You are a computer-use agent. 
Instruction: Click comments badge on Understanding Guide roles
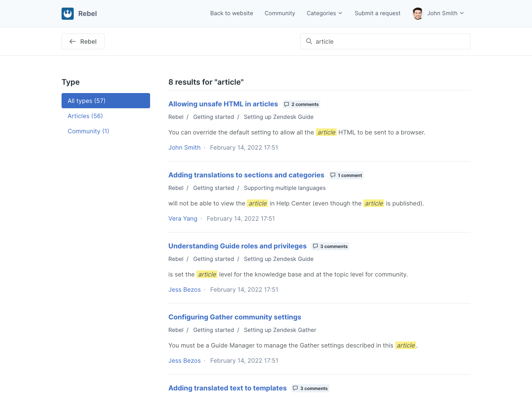[x=330, y=246]
